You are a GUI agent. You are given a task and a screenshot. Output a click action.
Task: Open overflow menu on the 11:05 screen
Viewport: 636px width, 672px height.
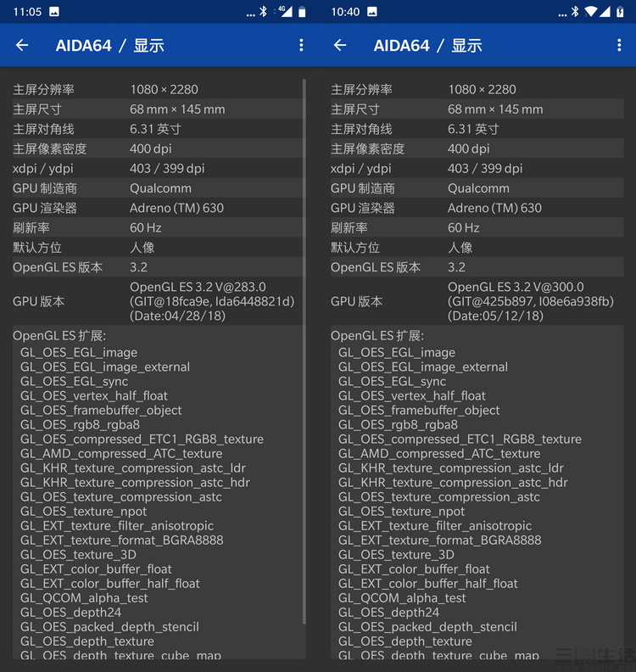coord(301,45)
